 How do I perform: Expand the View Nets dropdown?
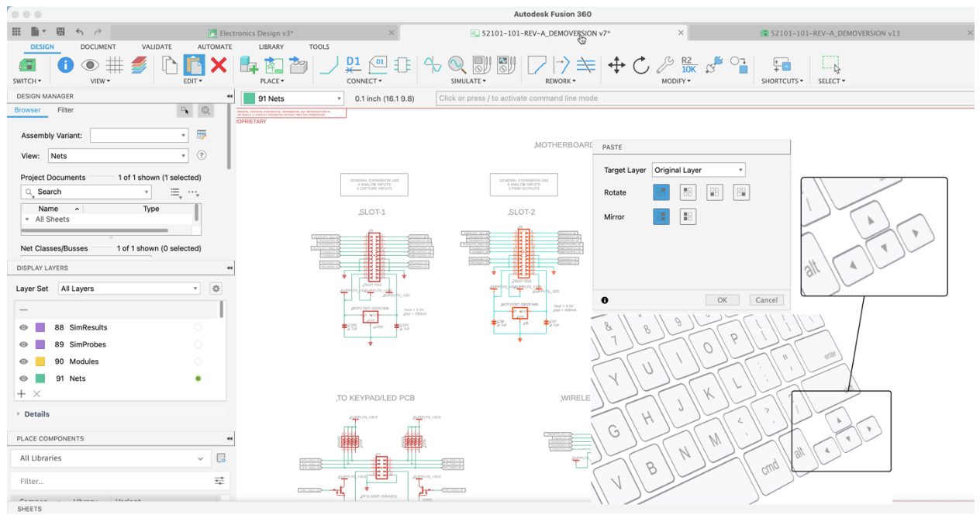[x=118, y=156]
